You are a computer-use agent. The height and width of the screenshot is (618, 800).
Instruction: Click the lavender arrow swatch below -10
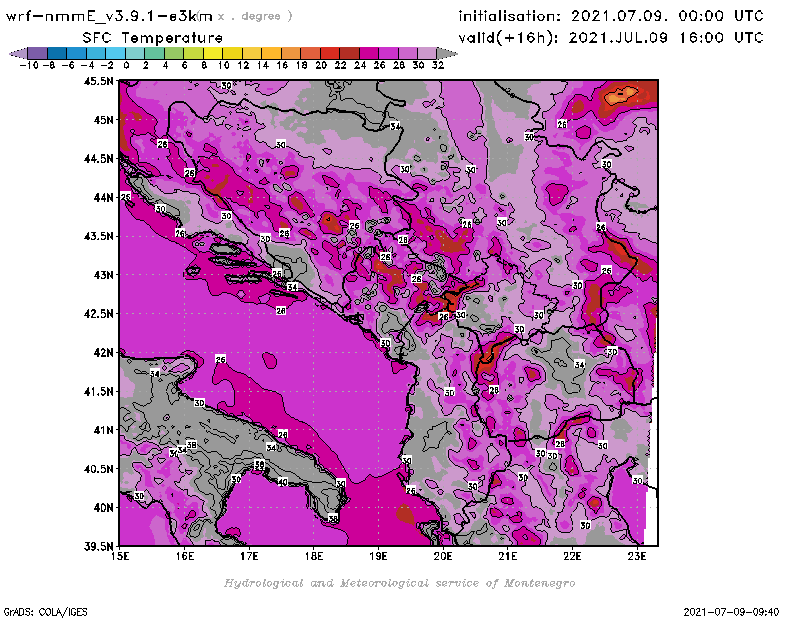pyautogui.click(x=19, y=53)
